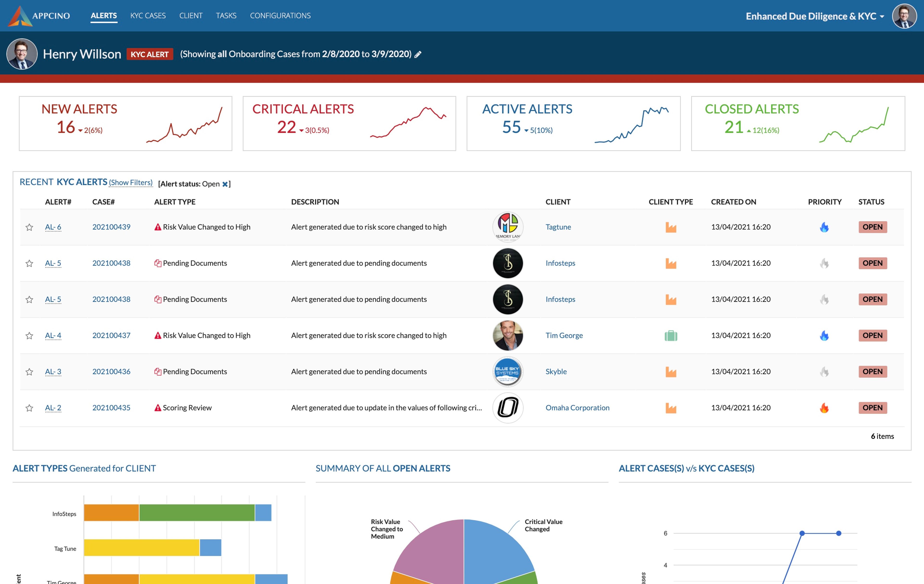Click the user avatar in top navigation bar
This screenshot has width=924, height=584.
coord(905,16)
